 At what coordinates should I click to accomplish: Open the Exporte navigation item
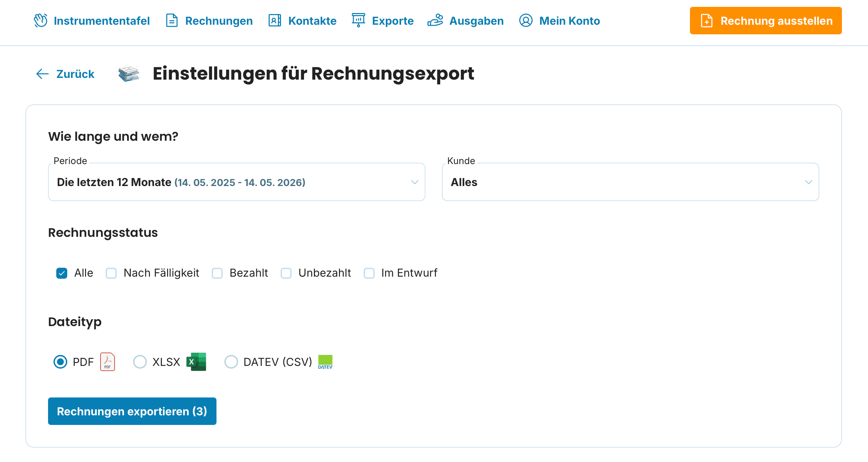383,21
